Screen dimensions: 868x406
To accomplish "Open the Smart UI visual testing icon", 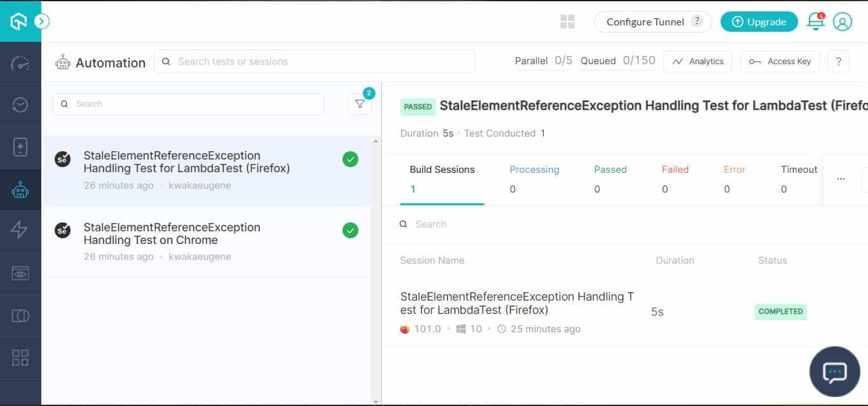I will point(20,273).
